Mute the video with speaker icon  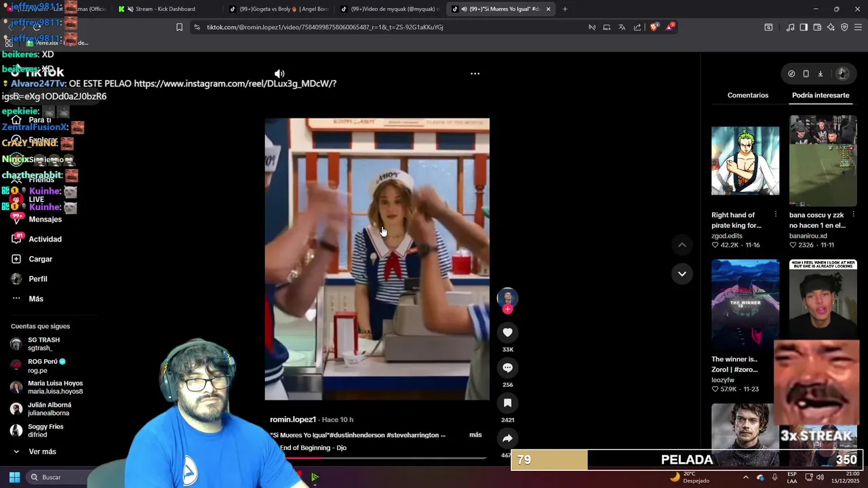click(279, 73)
